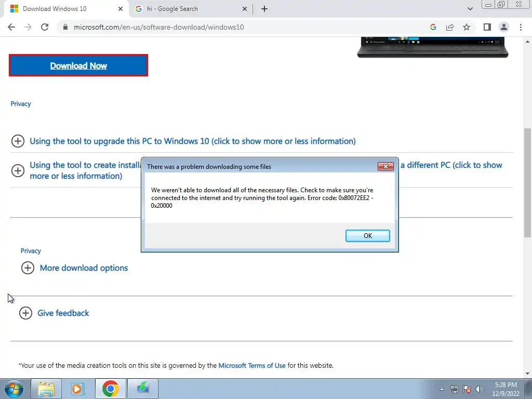Click the page's vertical scrollbar thumb
The width and height of the screenshot is (532, 399).
(528, 182)
